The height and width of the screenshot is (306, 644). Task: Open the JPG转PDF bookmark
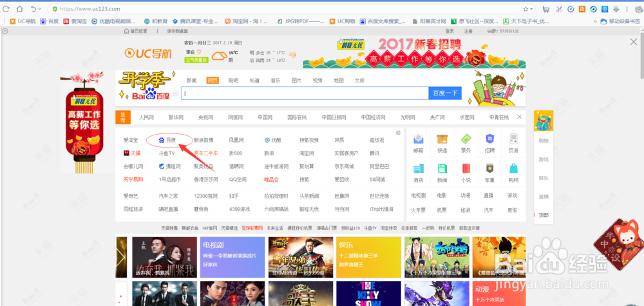coord(301,21)
